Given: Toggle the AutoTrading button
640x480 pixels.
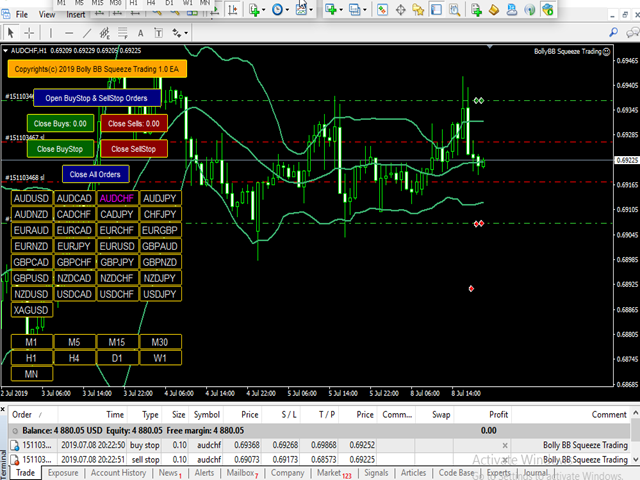Looking at the screenshot, I should [x=547, y=10].
